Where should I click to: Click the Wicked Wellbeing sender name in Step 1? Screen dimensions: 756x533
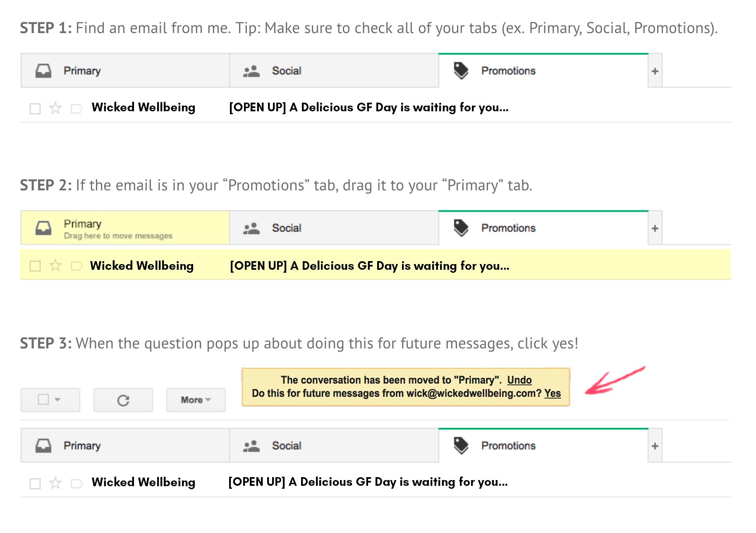[x=144, y=108]
